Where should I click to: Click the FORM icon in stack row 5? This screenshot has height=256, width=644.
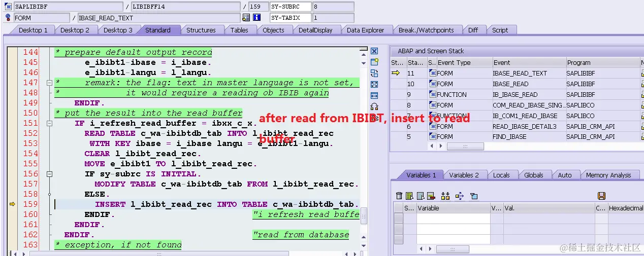click(433, 136)
